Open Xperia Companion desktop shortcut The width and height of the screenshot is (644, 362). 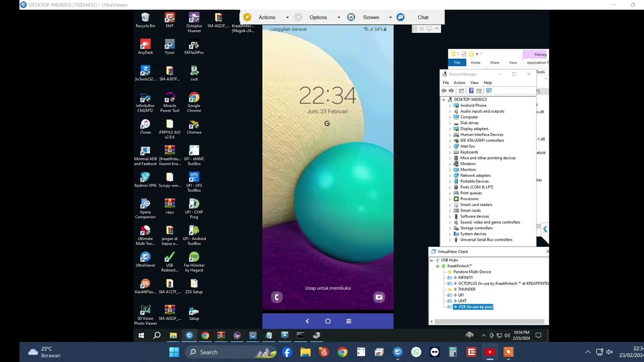pos(145,210)
